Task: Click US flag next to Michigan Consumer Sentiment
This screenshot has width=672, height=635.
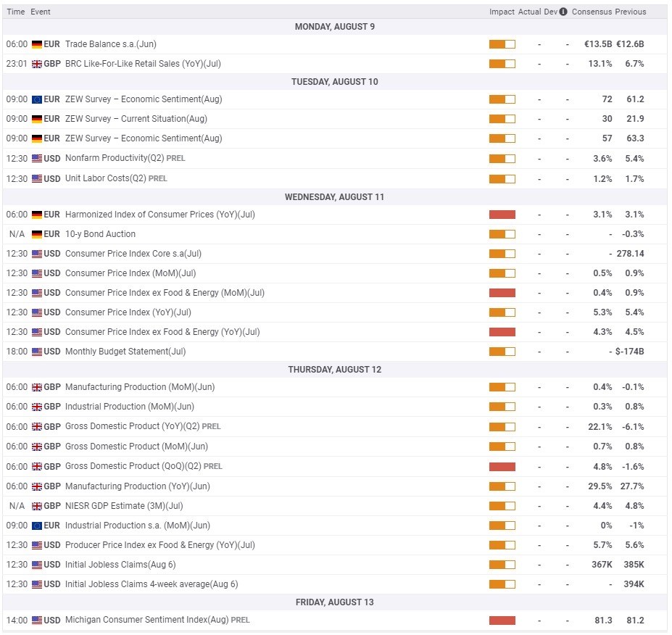Action: click(x=37, y=620)
